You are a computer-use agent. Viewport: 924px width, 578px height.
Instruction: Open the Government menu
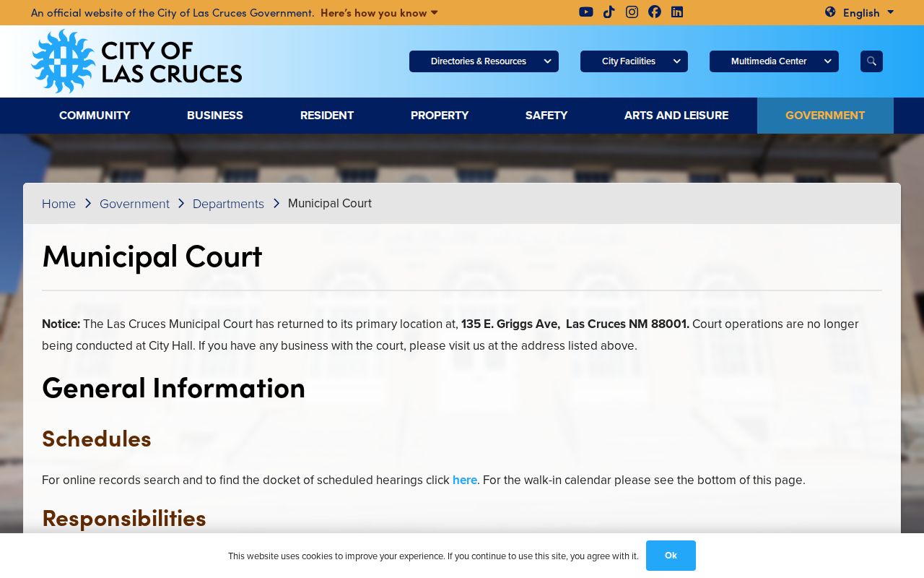pos(825,116)
